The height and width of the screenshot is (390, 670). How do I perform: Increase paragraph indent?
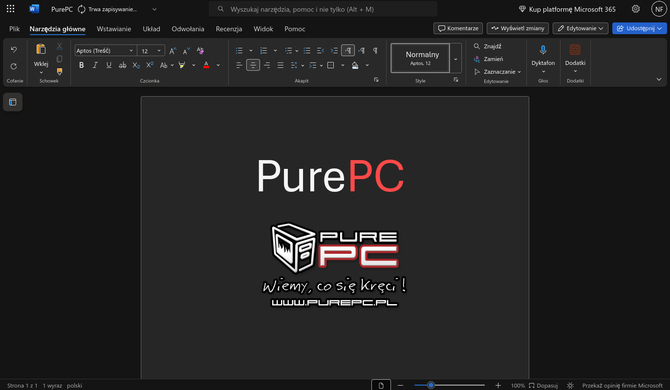click(x=334, y=51)
